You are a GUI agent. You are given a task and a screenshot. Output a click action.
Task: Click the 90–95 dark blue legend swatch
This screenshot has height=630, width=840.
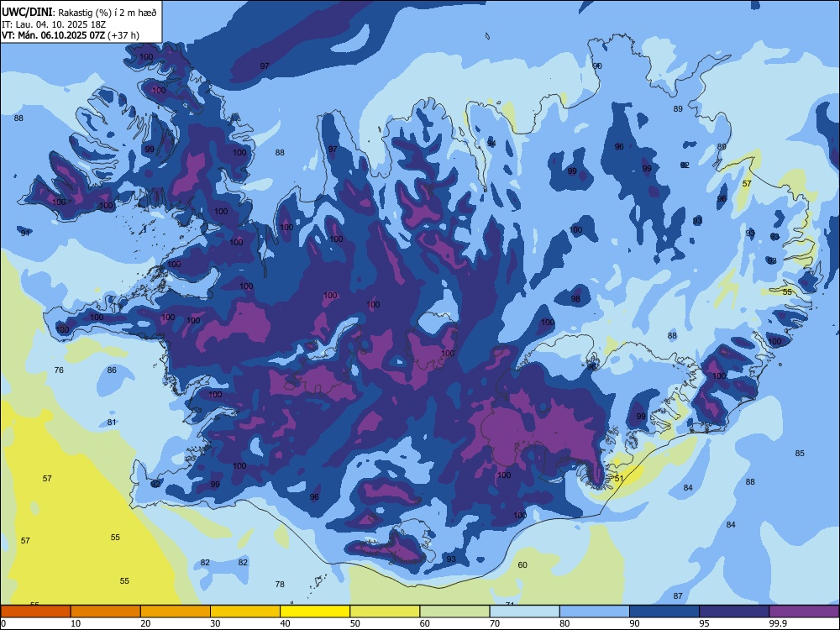click(x=664, y=612)
